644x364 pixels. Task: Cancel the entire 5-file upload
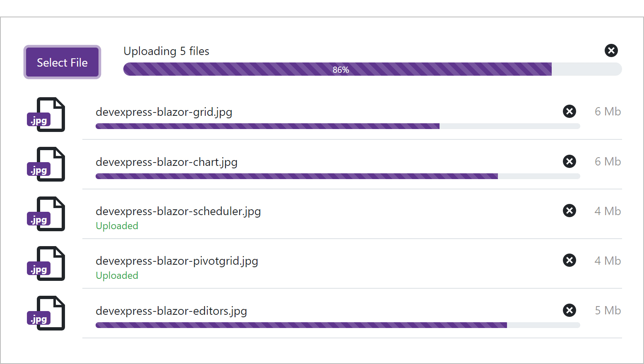(611, 50)
